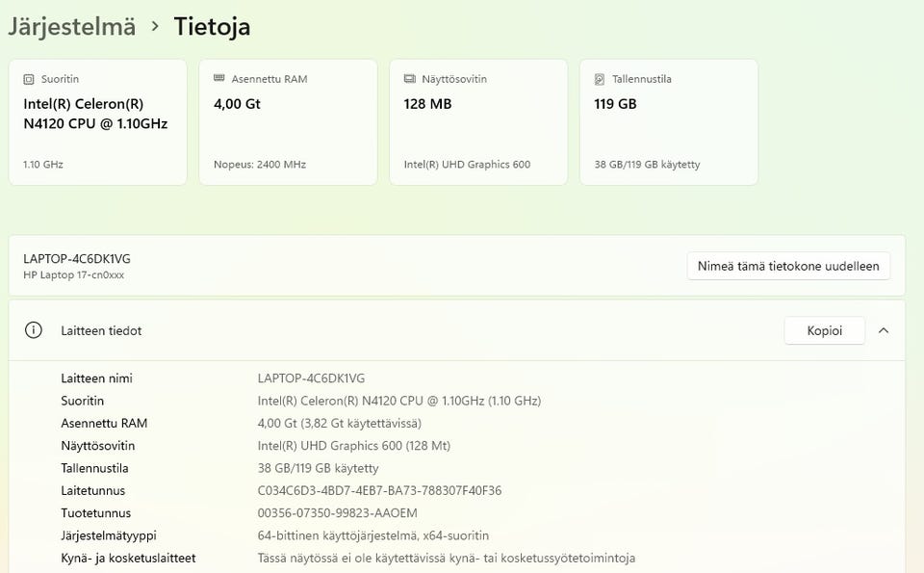
Task: Click the info circle icon beside Laitteen tiedot
Action: point(34,330)
